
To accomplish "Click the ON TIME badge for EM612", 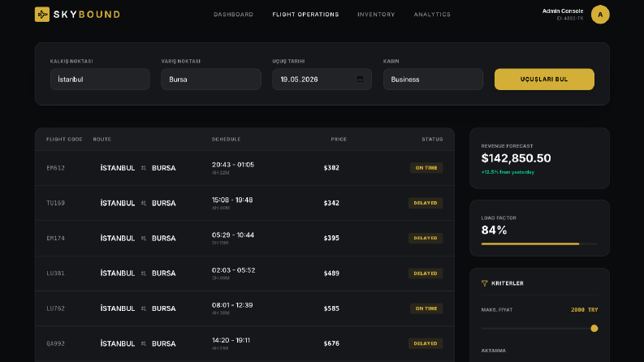I will tap(426, 168).
